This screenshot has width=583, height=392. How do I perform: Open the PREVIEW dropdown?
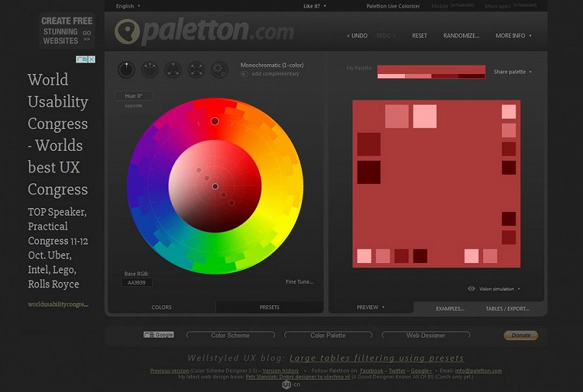(x=371, y=307)
